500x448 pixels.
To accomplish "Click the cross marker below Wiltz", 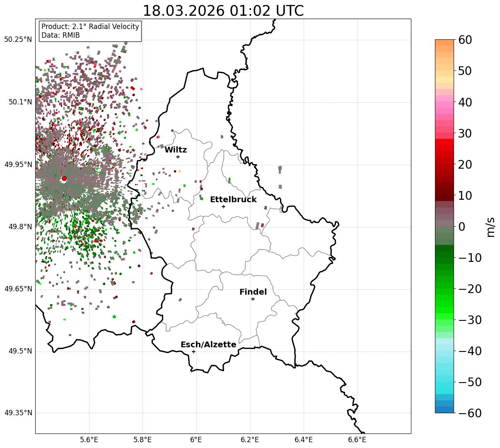I will coord(178,157).
